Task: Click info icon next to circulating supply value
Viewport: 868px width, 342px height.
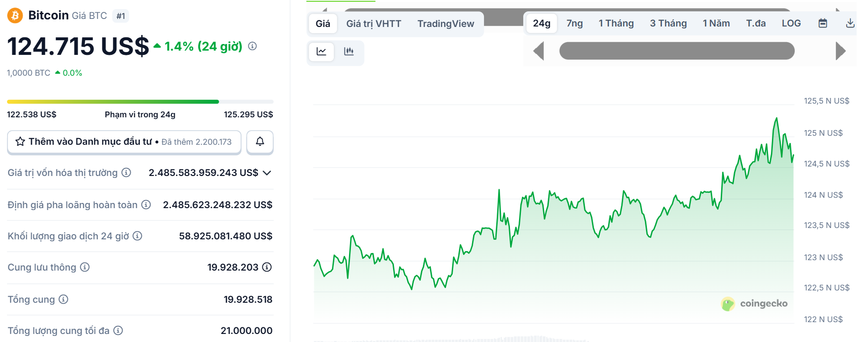Action: pyautogui.click(x=267, y=267)
